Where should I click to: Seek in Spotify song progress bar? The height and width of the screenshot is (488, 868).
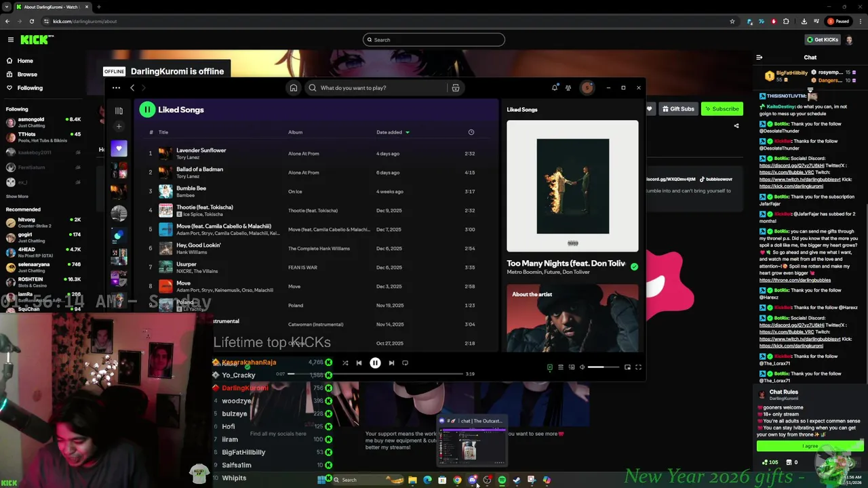pos(375,374)
